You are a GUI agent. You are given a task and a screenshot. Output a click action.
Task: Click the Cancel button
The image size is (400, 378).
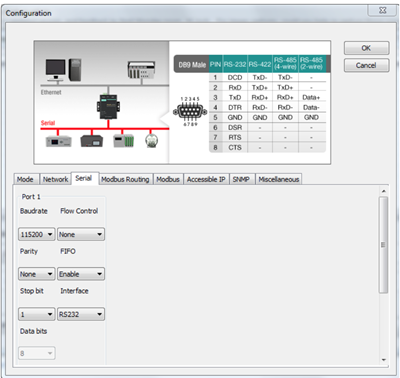[x=366, y=65]
